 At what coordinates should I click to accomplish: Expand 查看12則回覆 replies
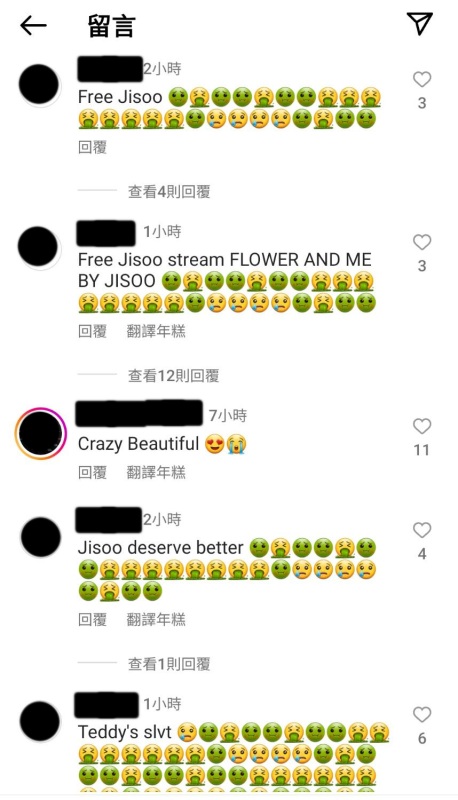(173, 376)
